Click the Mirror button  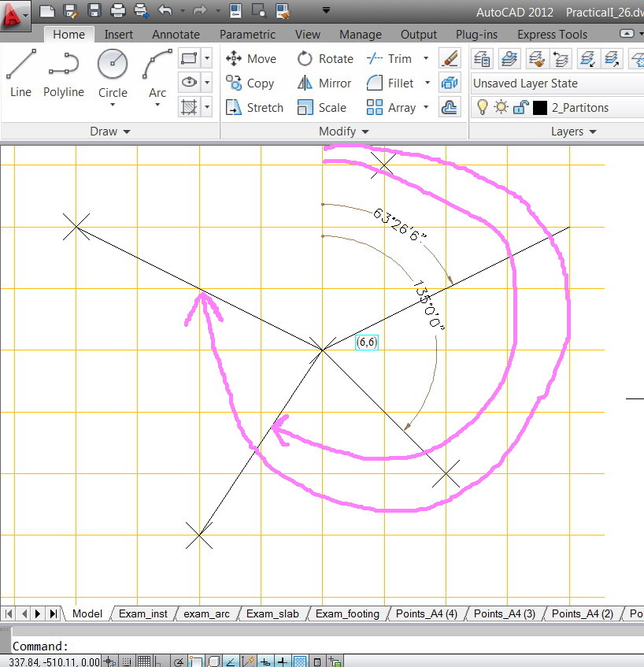(324, 83)
